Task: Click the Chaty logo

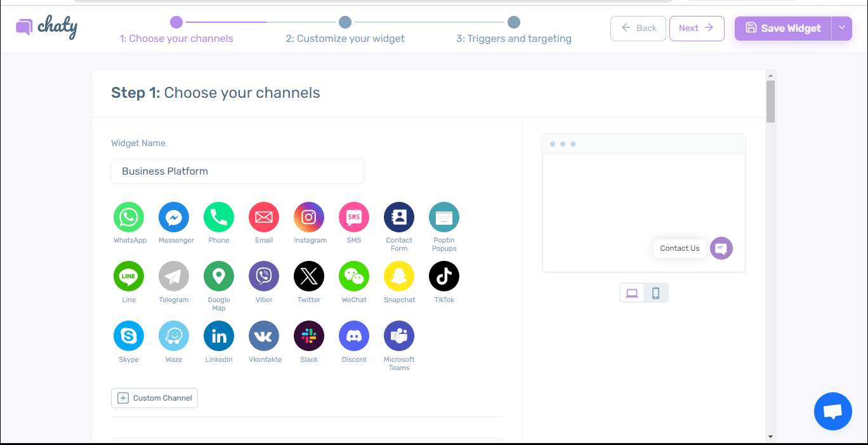Action: 46,27
